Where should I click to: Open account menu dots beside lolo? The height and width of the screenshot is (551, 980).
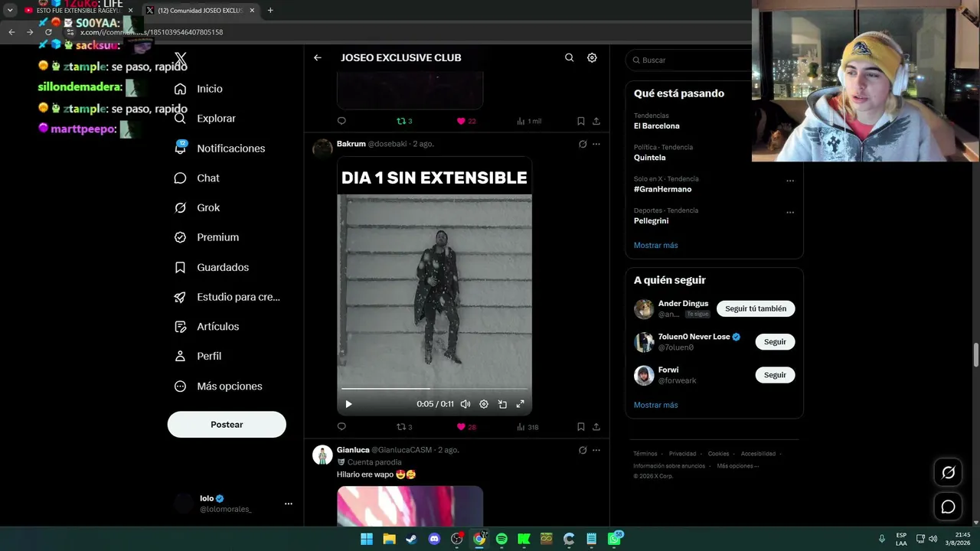289,504
